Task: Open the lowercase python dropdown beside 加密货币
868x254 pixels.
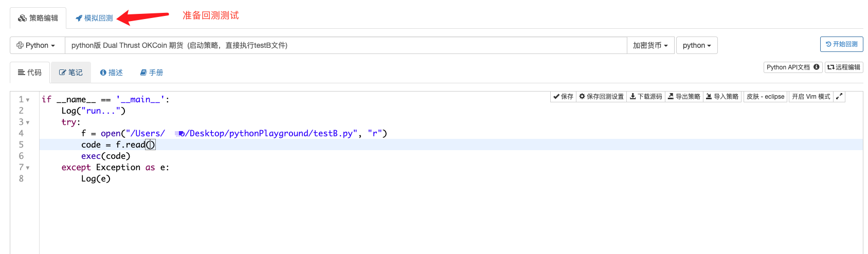Action: [696, 45]
